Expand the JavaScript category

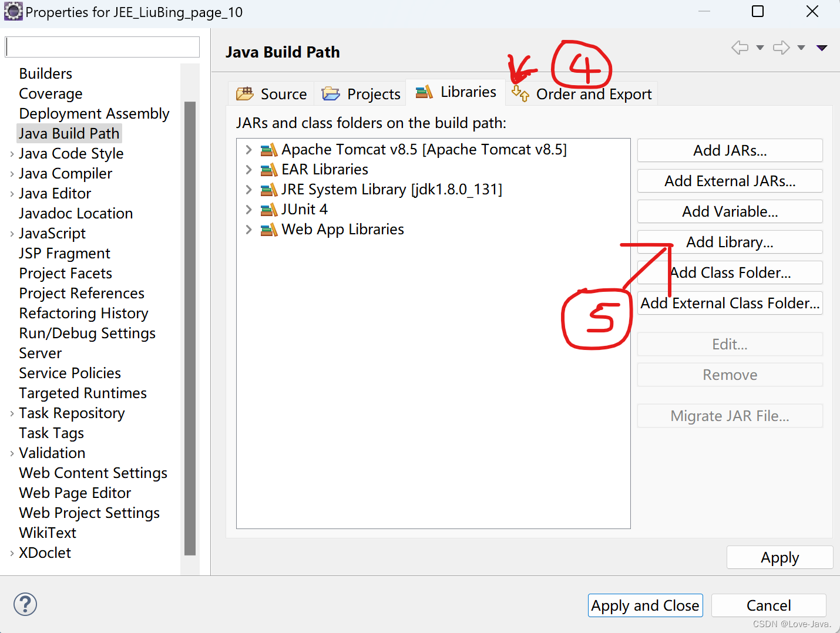coord(12,234)
